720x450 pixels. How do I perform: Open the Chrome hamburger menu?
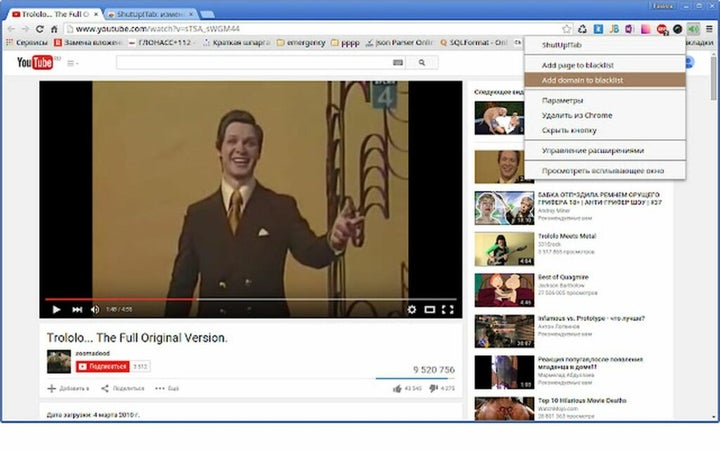click(x=709, y=29)
